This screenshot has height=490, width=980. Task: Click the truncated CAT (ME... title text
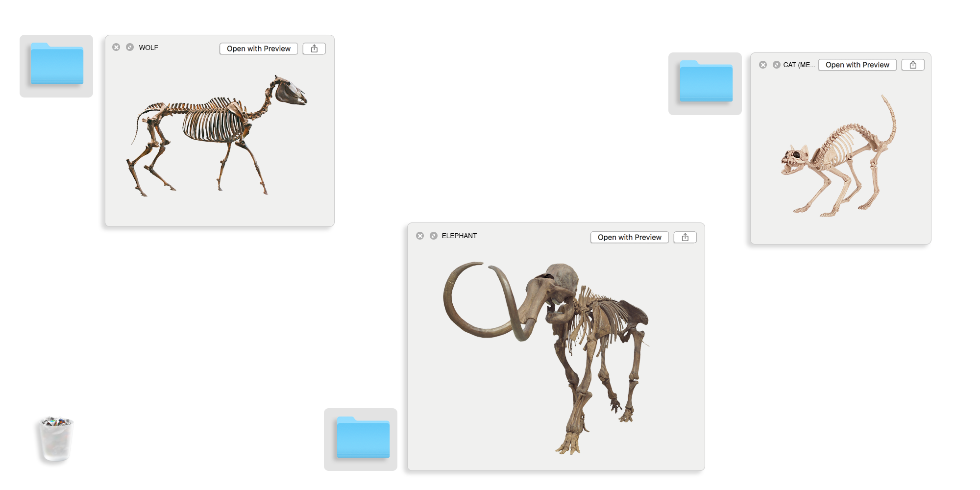click(x=799, y=65)
